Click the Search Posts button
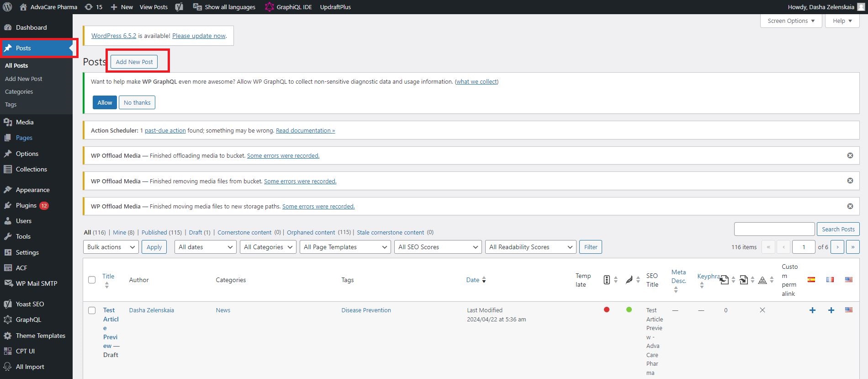 (x=838, y=229)
